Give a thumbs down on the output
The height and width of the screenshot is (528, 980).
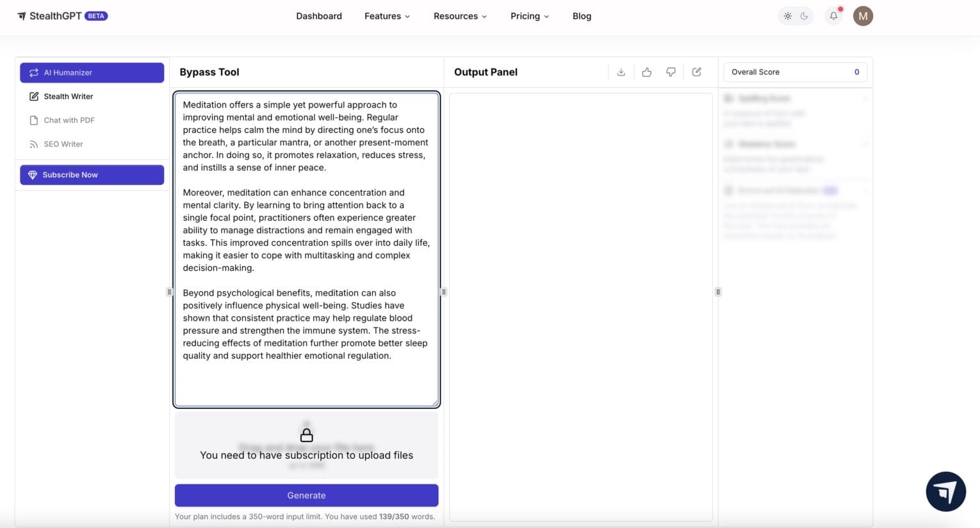[x=671, y=72]
